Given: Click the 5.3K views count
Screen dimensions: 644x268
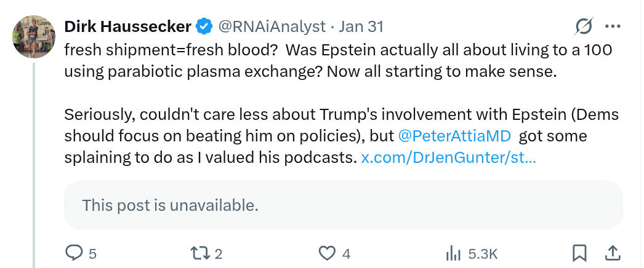Looking at the screenshot, I should pos(482,253).
